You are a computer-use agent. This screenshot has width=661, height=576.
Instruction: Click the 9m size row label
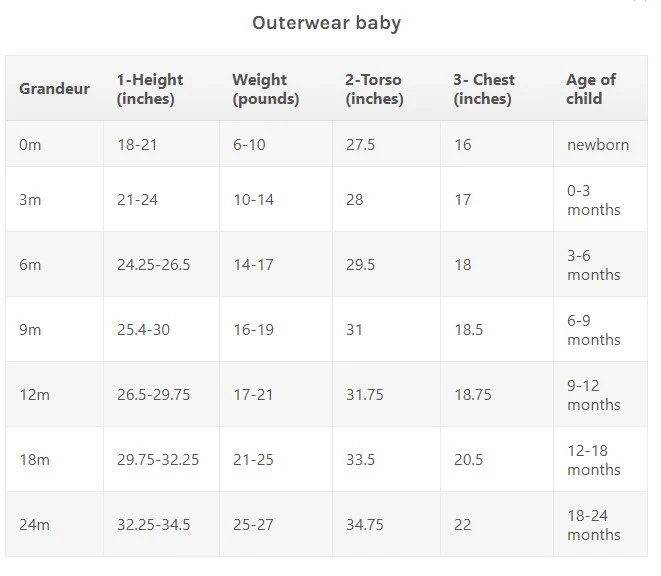coord(30,330)
